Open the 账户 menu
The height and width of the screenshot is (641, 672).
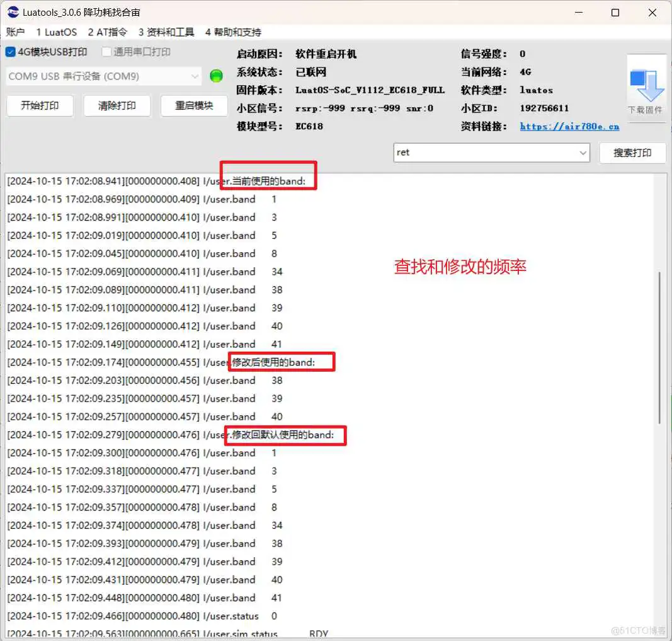[15, 32]
